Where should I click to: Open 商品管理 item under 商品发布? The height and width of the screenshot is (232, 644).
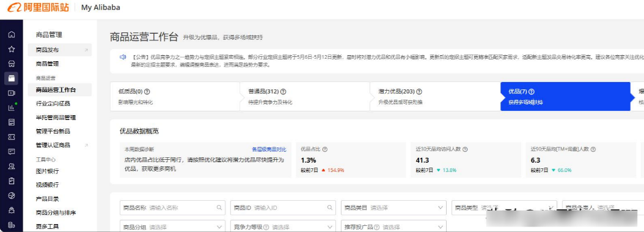[47, 64]
